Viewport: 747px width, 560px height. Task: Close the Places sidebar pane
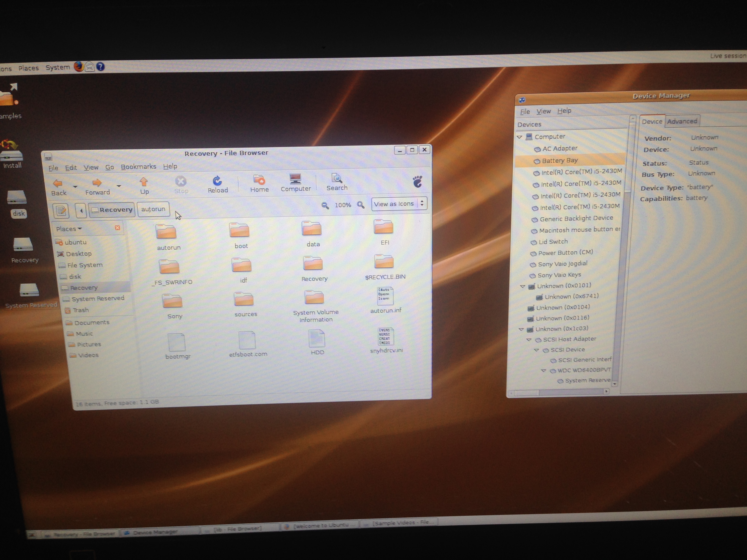point(118,228)
